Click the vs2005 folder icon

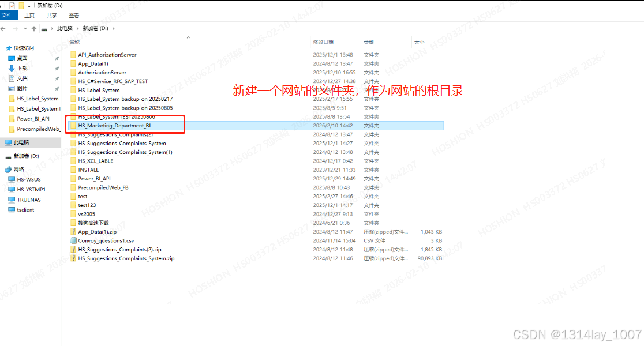pos(73,214)
